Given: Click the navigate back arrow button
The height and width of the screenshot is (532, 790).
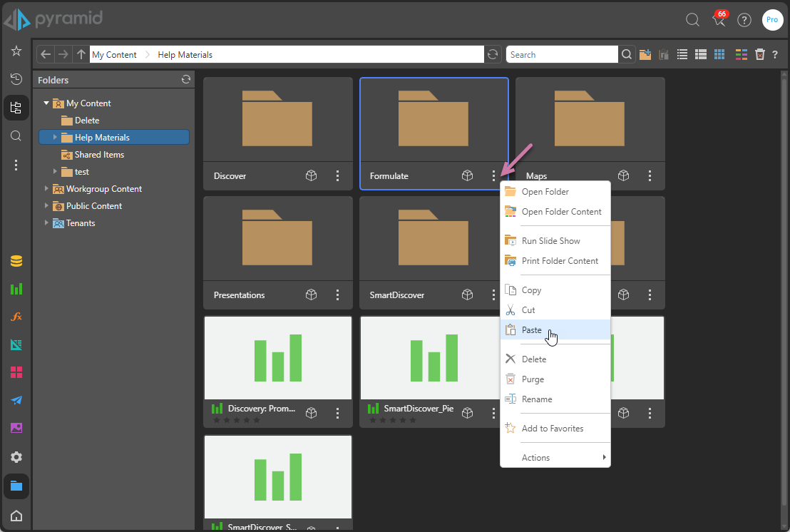Looking at the screenshot, I should [x=46, y=55].
